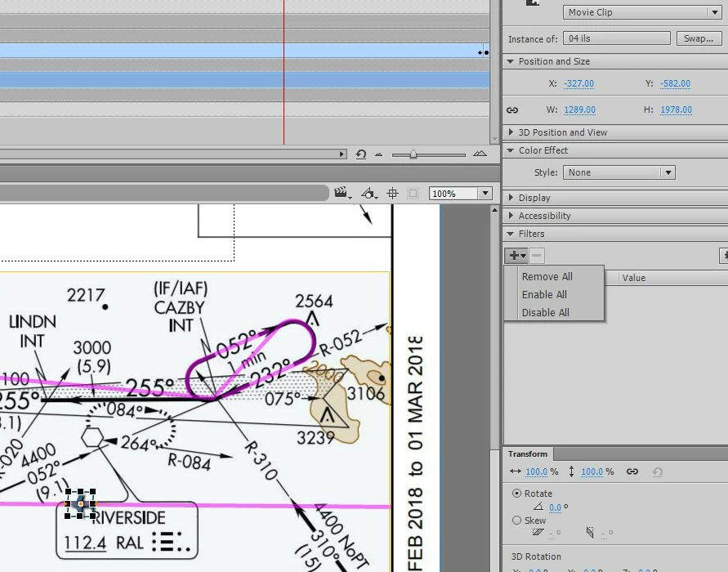This screenshot has width=728, height=572.
Task: Open the Add filter plus menu
Action: click(x=516, y=255)
